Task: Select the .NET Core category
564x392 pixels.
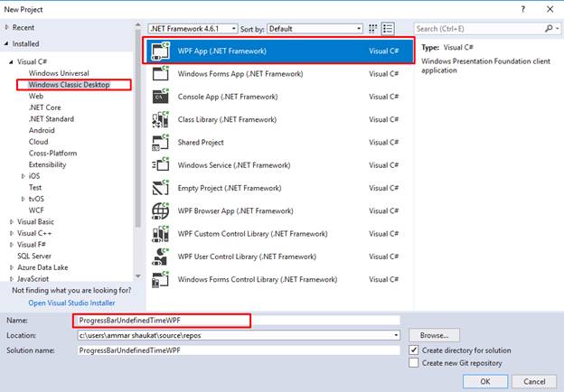Action: [x=45, y=107]
